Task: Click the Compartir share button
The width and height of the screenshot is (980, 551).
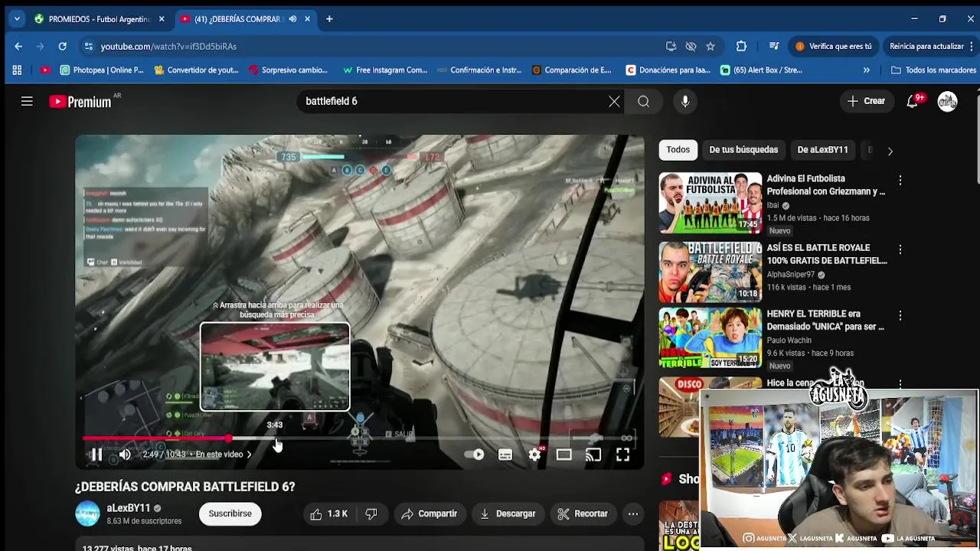Action: tap(430, 514)
